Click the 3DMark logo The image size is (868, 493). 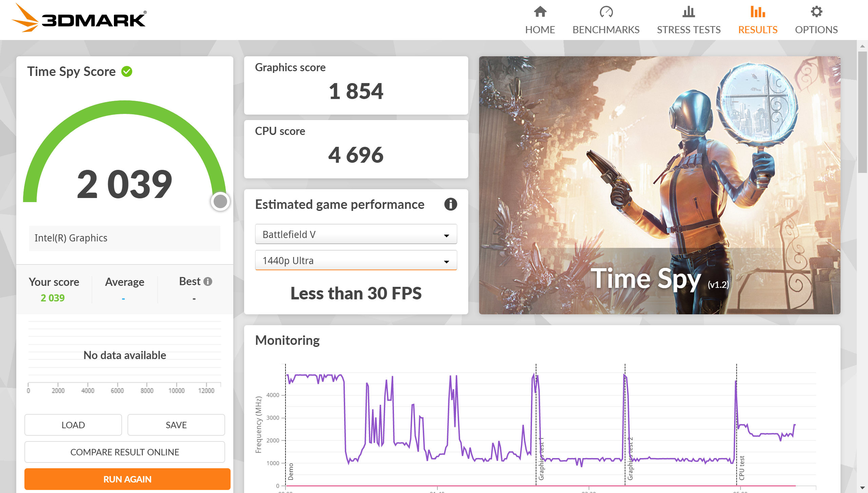click(x=79, y=18)
